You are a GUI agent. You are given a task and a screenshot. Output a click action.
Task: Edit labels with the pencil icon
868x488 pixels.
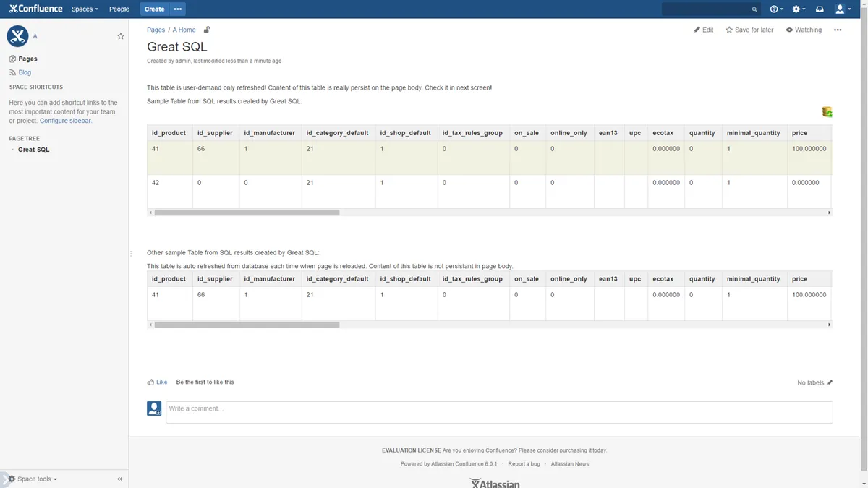[x=830, y=382]
